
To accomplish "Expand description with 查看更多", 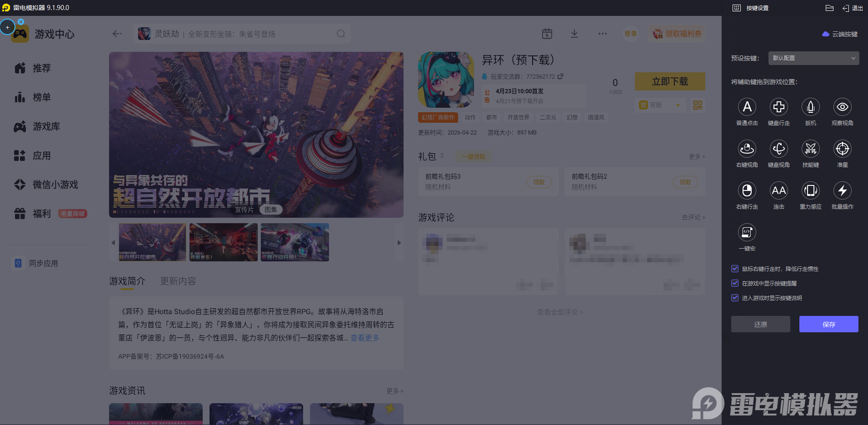I will pos(365,338).
